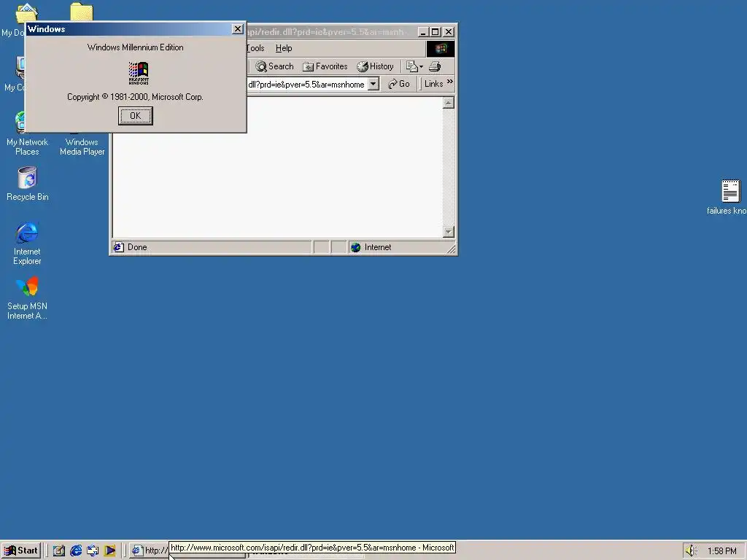Screen dimensions: 747x560
Task: Click the Print icon in browser toolbar
Action: [x=435, y=66]
